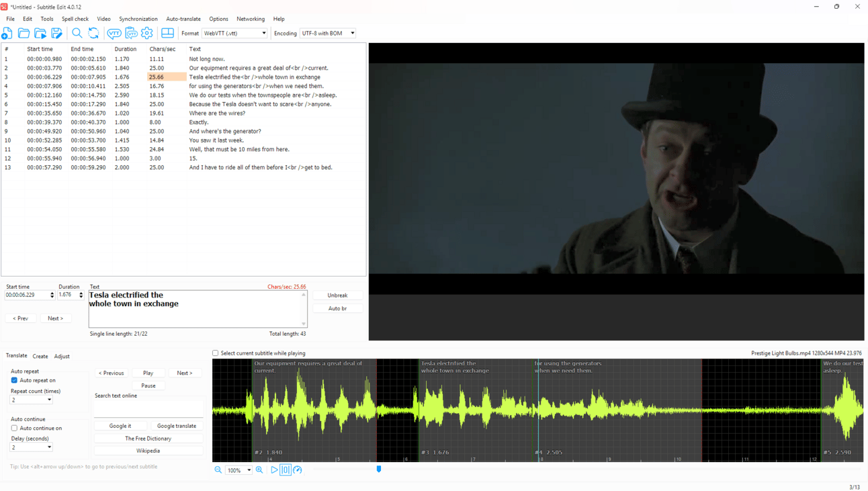Open video file toolbar icon
868x491 pixels.
coord(40,33)
